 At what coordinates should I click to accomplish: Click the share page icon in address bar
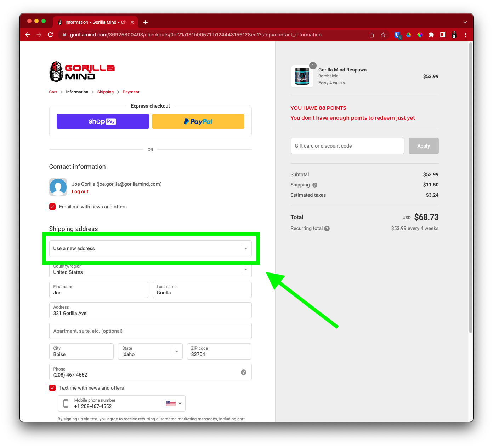tap(372, 35)
